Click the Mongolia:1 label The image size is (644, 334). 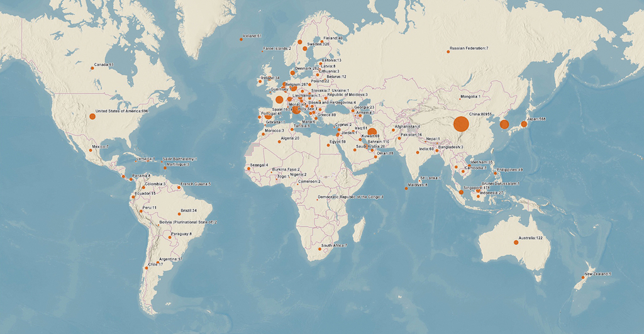pos(470,97)
